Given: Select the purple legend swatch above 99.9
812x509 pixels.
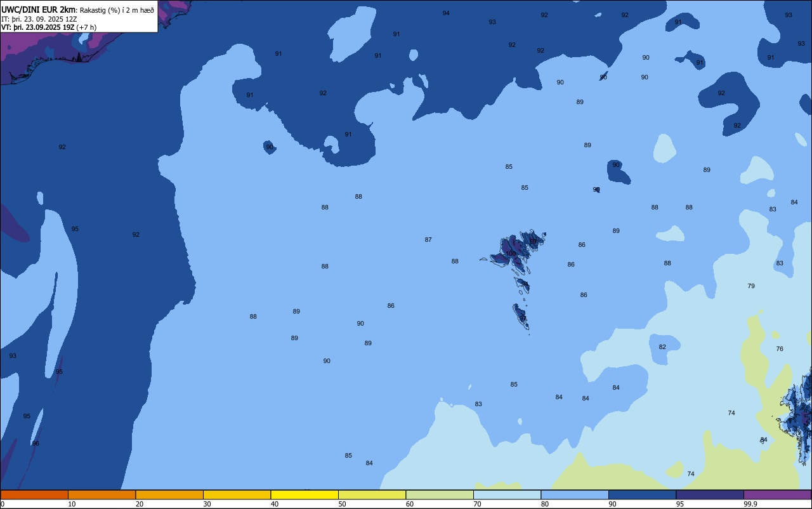Looking at the screenshot, I should (x=777, y=494).
